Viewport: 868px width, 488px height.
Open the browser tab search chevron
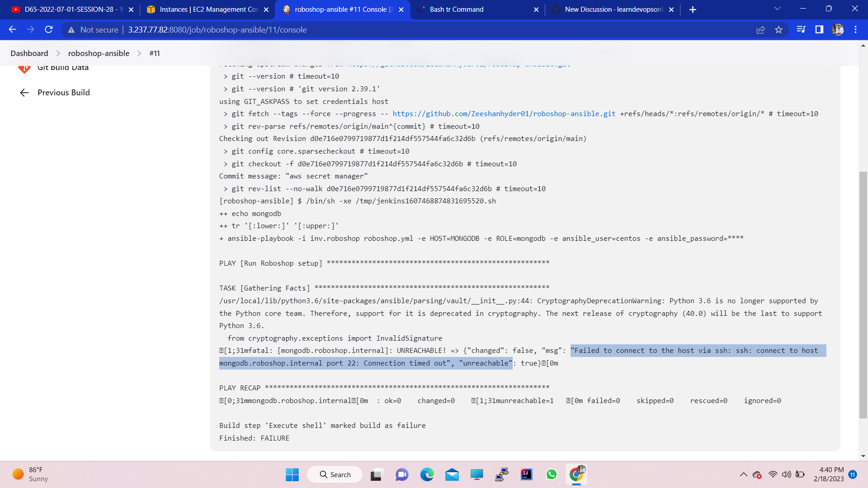(777, 8)
